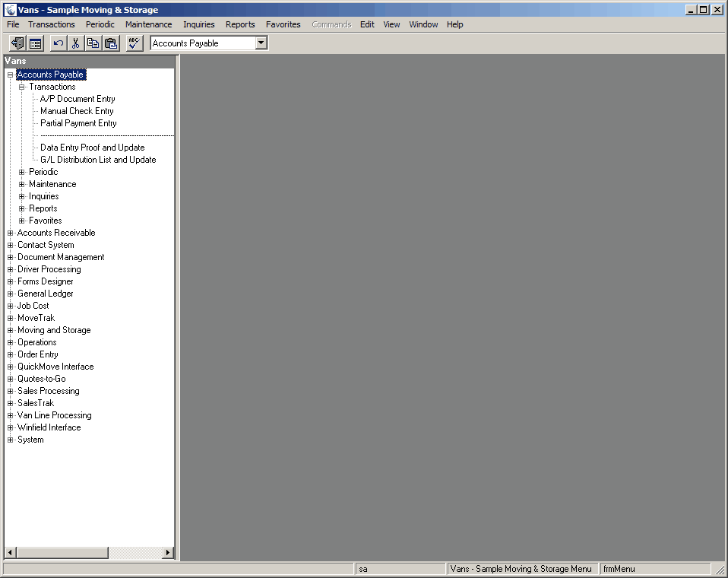Screen dimensions: 728x578
Task: Click the horizontal scrollbar thumb in tree
Action: pyautogui.click(x=62, y=552)
